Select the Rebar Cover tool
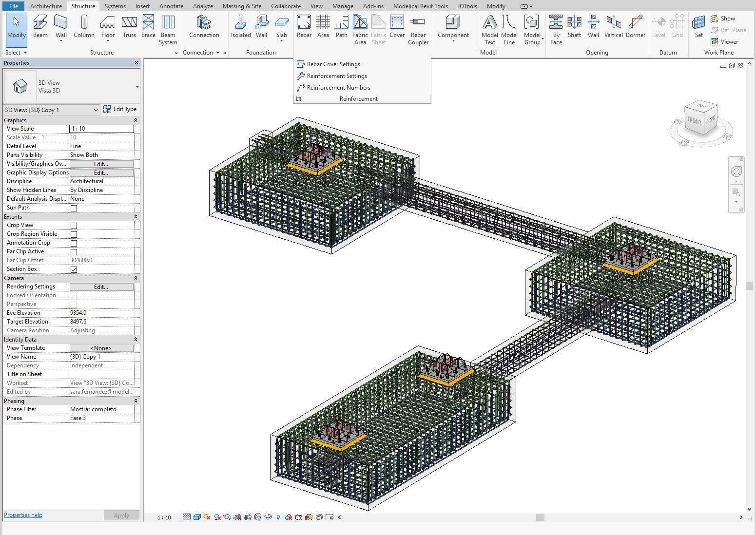This screenshot has width=756, height=535. (397, 26)
